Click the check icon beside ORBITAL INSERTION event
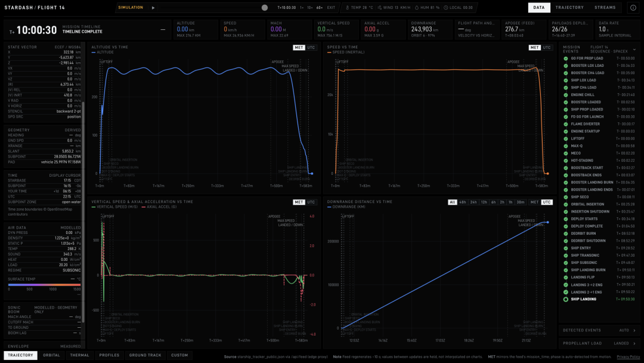644x363 pixels. (565, 204)
